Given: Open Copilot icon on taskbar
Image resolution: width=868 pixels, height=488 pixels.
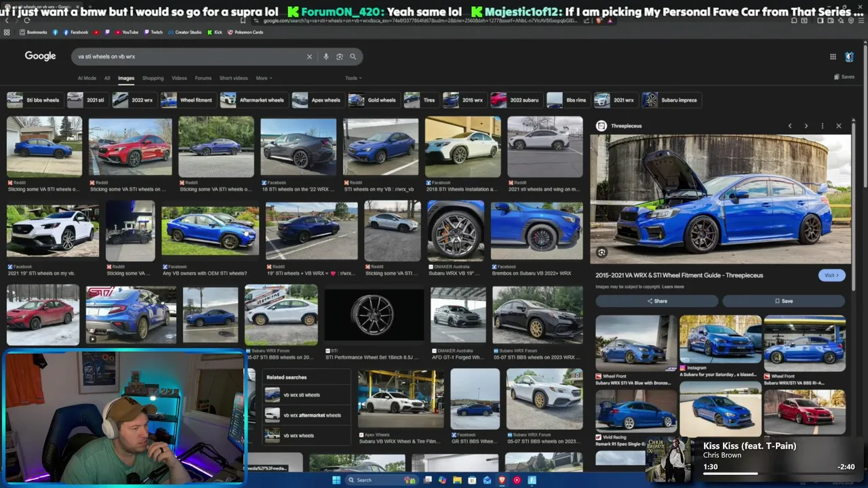Looking at the screenshot, I should [x=442, y=480].
